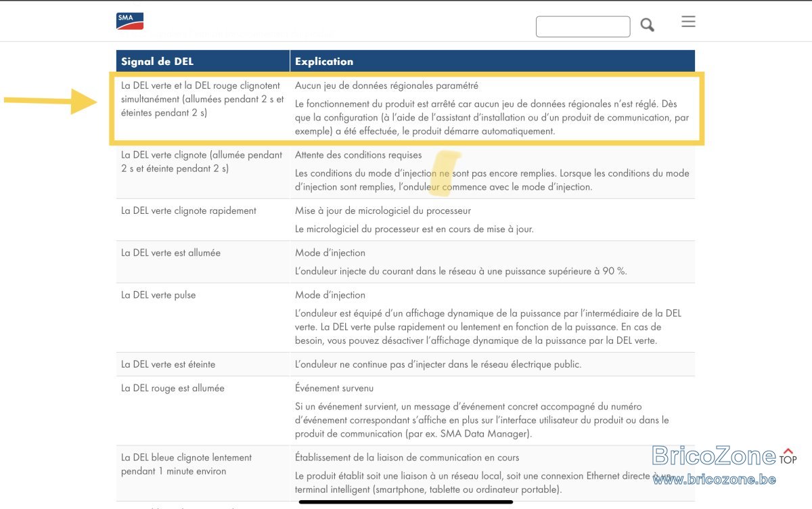This screenshot has height=509, width=812.
Task: Open the hamburger menu icon
Action: (x=688, y=22)
